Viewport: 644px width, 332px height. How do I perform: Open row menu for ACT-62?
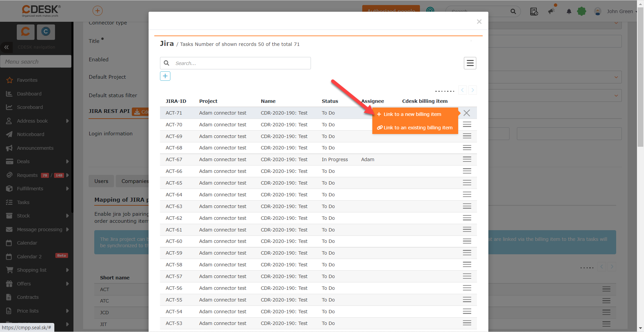point(467,218)
